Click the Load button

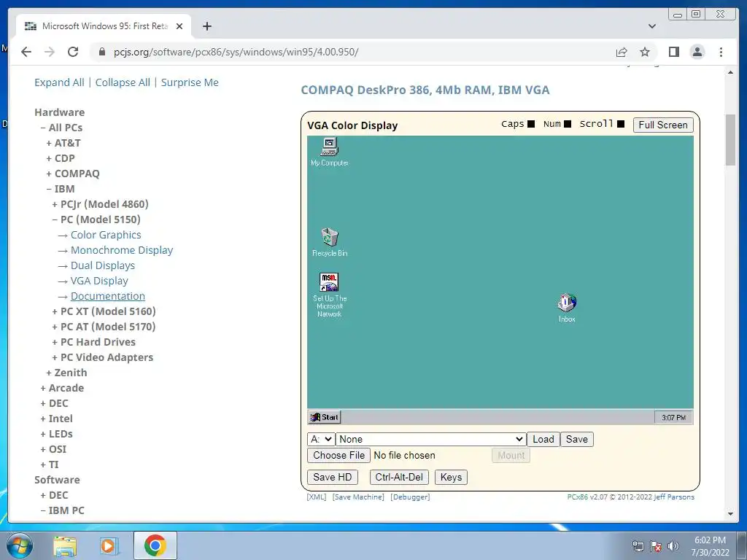click(543, 439)
